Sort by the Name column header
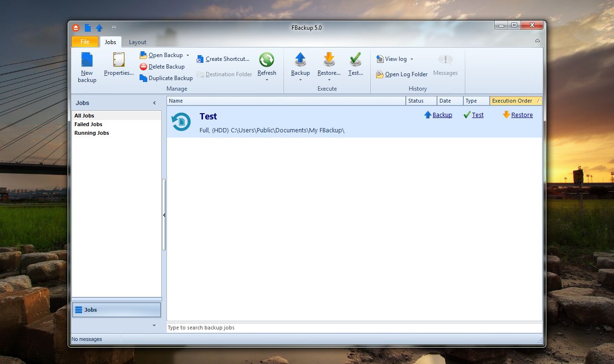The width and height of the screenshot is (614, 364). (x=286, y=101)
